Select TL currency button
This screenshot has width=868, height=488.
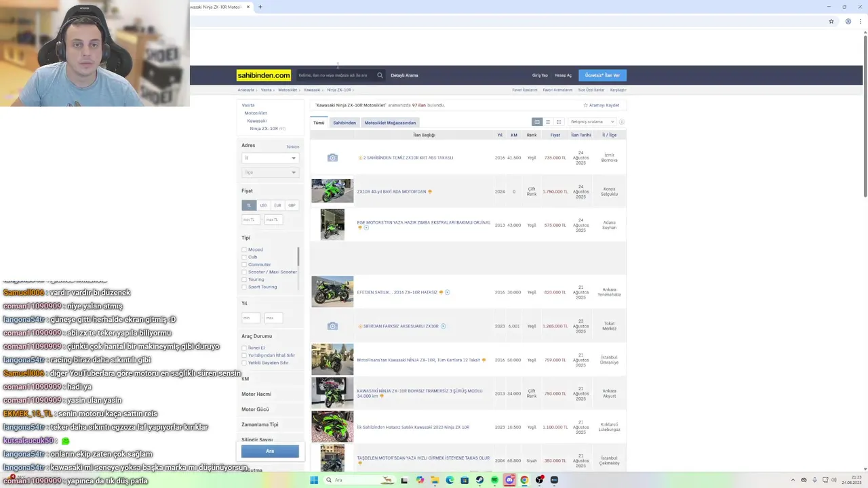(x=249, y=205)
